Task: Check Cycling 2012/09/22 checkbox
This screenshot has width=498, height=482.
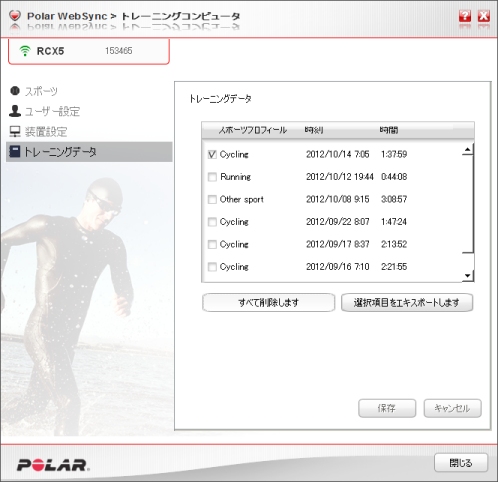Action: point(212,222)
